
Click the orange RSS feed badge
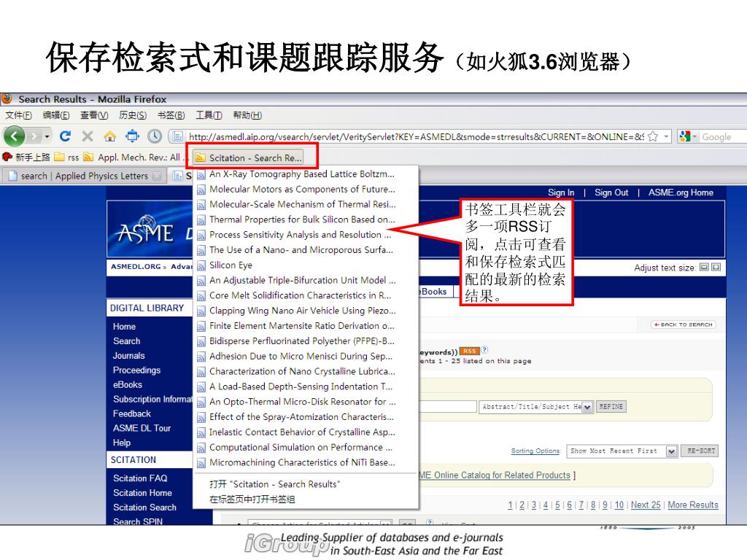pos(469,351)
